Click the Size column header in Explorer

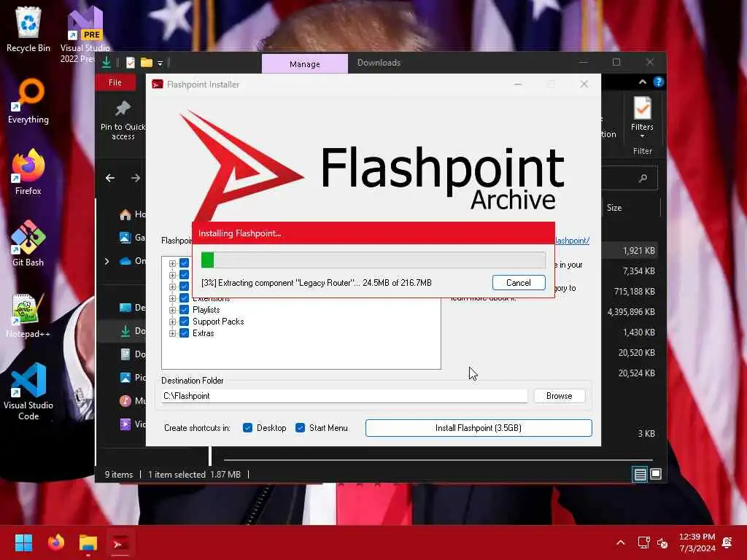[614, 208]
